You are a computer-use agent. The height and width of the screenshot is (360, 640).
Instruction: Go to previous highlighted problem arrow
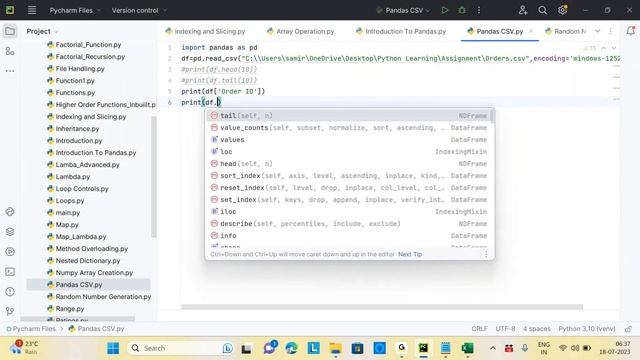[604, 48]
